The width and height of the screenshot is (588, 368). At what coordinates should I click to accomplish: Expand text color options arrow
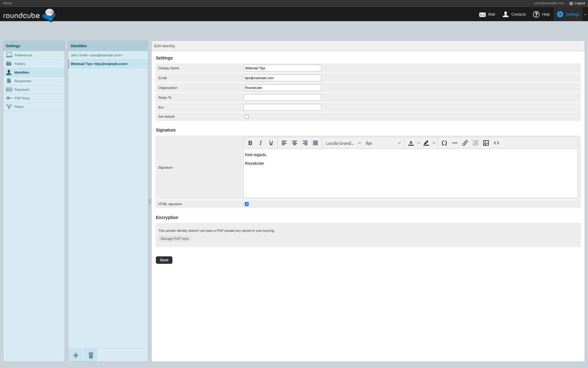pos(419,143)
